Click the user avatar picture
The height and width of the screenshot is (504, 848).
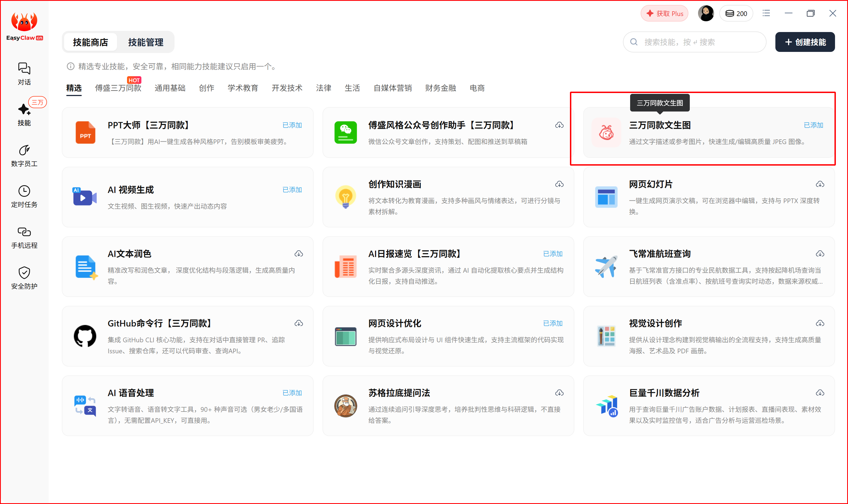(706, 14)
